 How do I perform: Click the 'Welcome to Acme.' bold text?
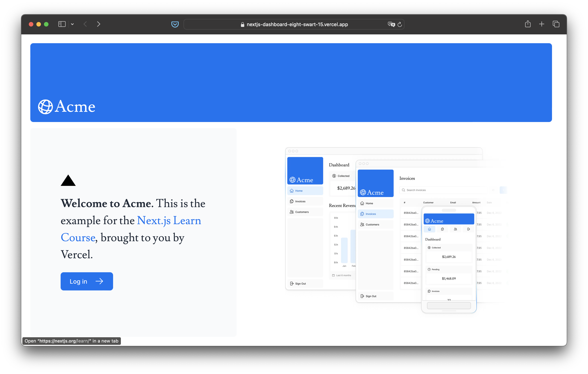point(107,203)
